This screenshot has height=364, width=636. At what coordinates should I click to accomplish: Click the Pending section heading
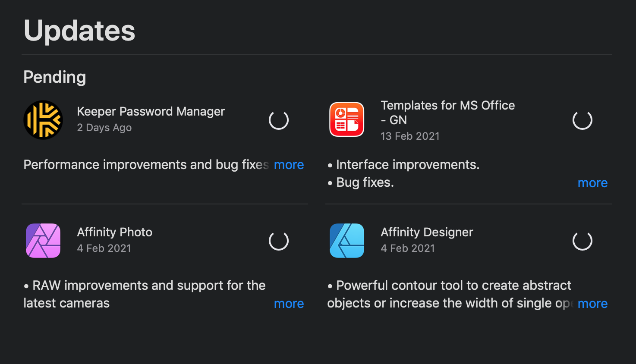pyautogui.click(x=55, y=77)
